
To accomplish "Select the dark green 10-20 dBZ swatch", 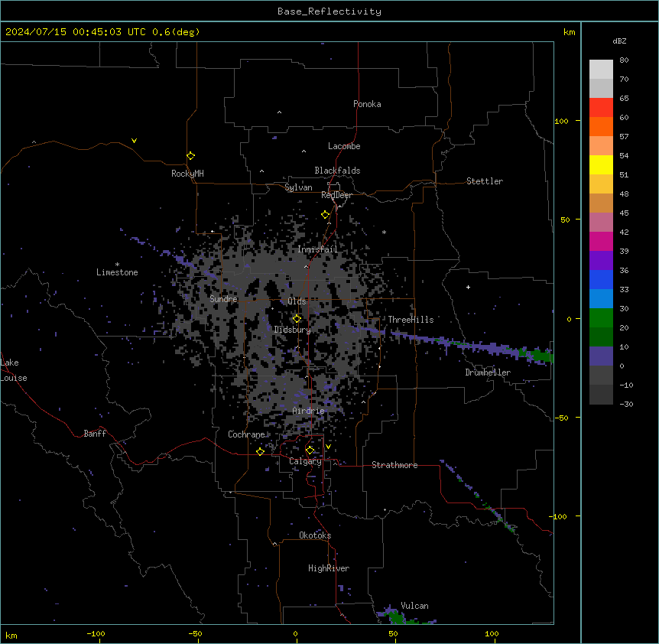I will pos(601,337).
